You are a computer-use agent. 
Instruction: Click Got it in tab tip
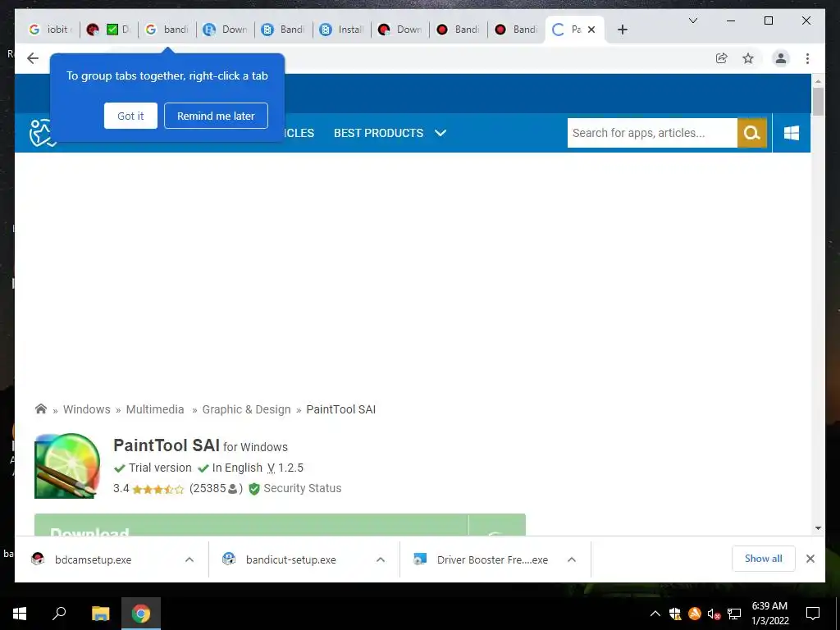[x=130, y=116]
